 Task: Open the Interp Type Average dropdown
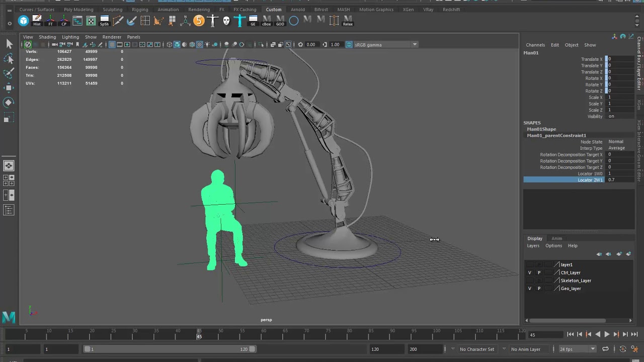click(620, 148)
